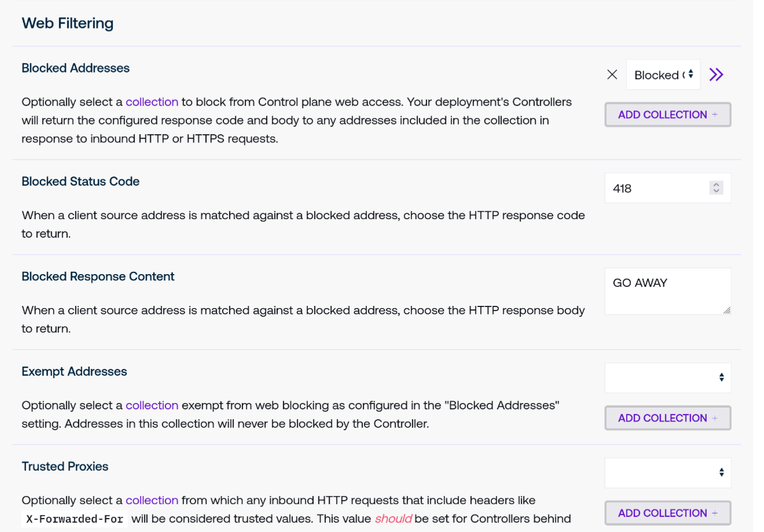Click into the Blocked Status Code field

654,189
